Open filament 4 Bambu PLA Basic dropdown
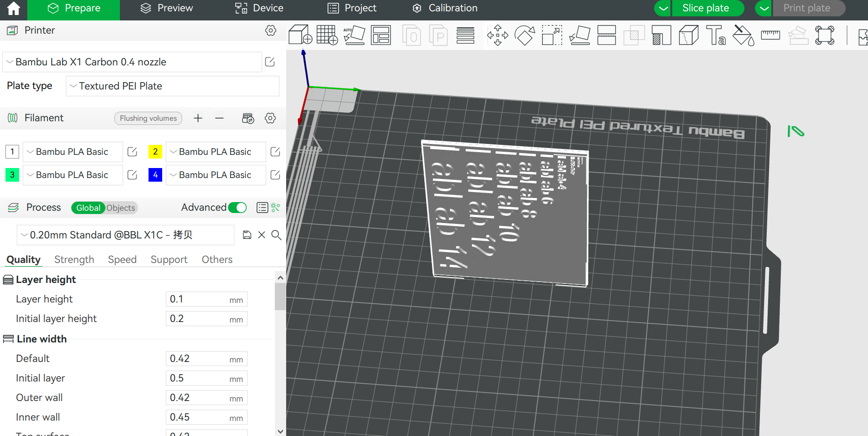This screenshot has height=436, width=868. 216,175
